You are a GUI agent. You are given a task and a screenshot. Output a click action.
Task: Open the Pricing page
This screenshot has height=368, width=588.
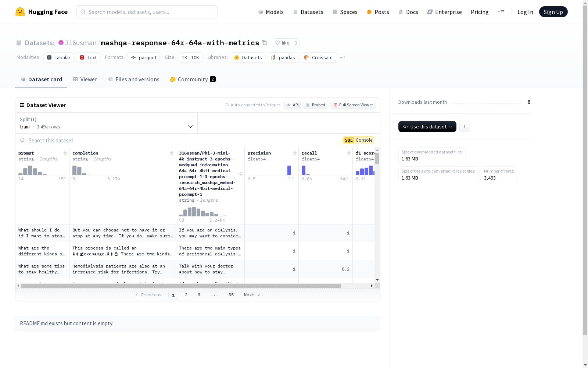[x=480, y=12]
